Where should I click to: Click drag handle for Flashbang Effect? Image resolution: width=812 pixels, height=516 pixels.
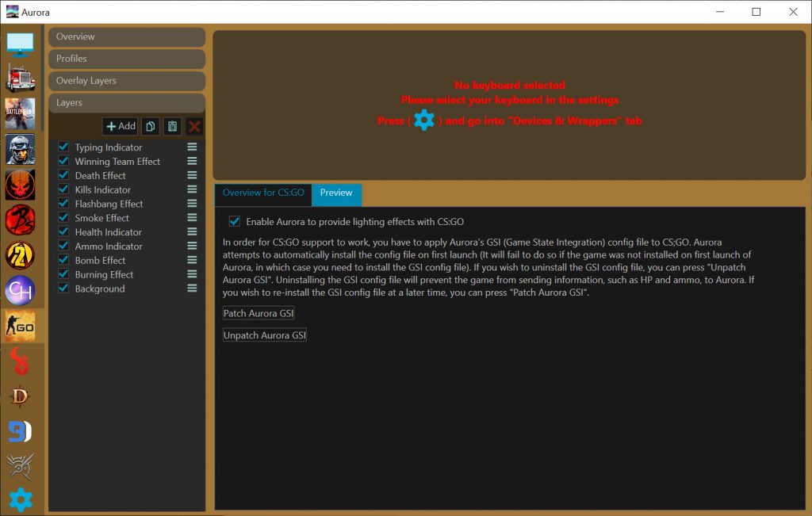(x=192, y=204)
